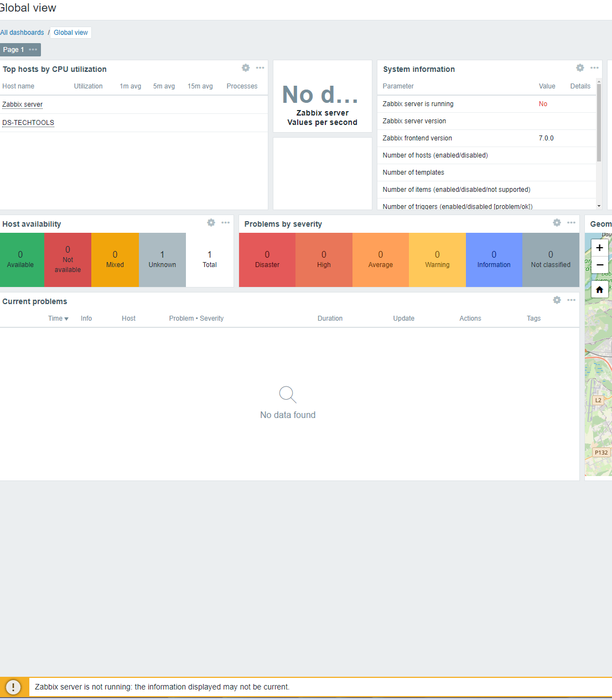Click the Total hosts tile
Image resolution: width=612 pixels, height=700 pixels.
[210, 260]
